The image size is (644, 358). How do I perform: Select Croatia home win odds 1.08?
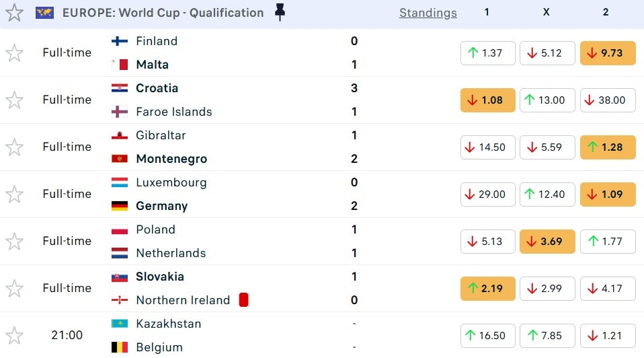click(x=487, y=100)
